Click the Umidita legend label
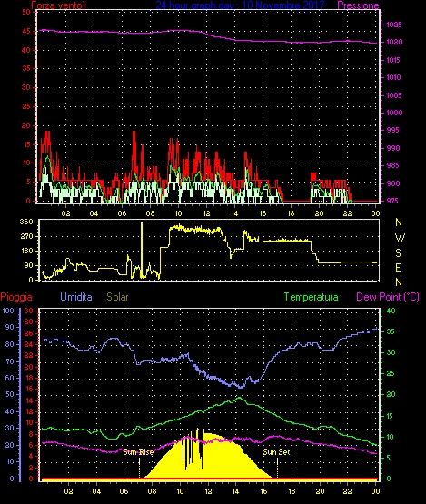426x504 pixels. [x=76, y=297]
